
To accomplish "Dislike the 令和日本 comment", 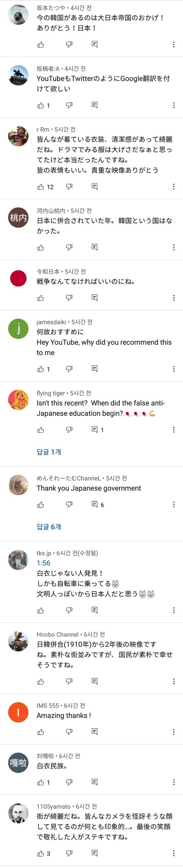I will 69,298.
